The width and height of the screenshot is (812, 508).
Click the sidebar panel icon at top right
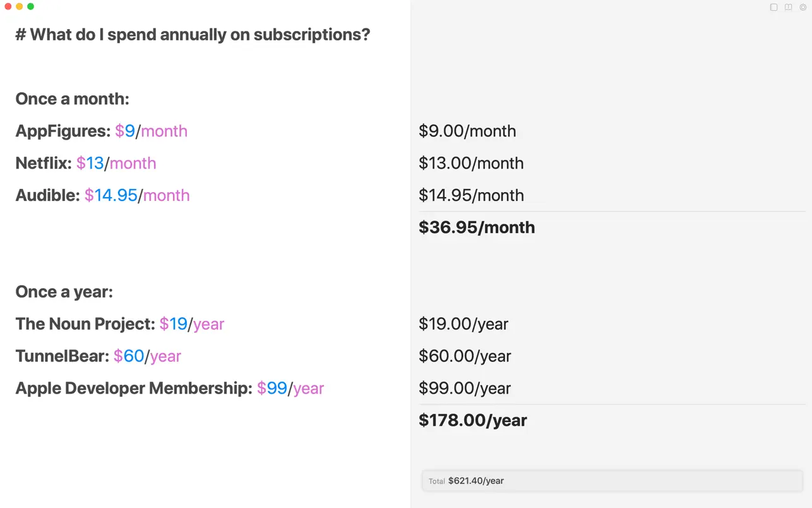(x=773, y=8)
